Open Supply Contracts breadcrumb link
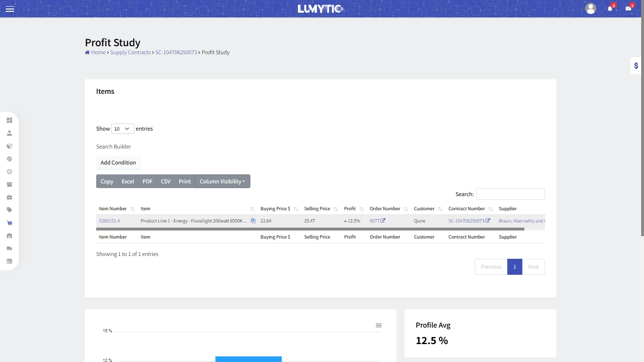Viewport: 644px width, 362px height. click(x=131, y=52)
